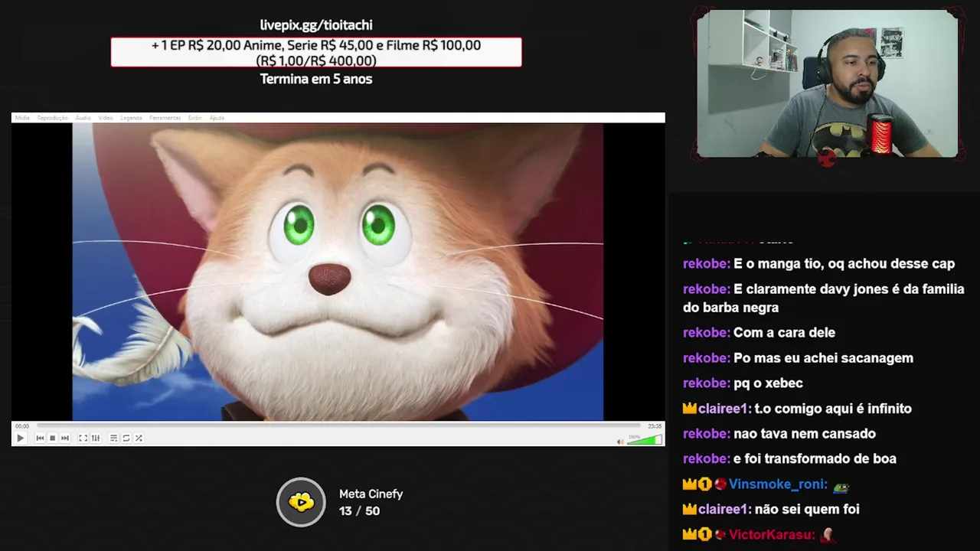Viewport: 980px width, 551px height.
Task: Click rekobe's 'nao tava nem cansado' message
Action: point(779,434)
